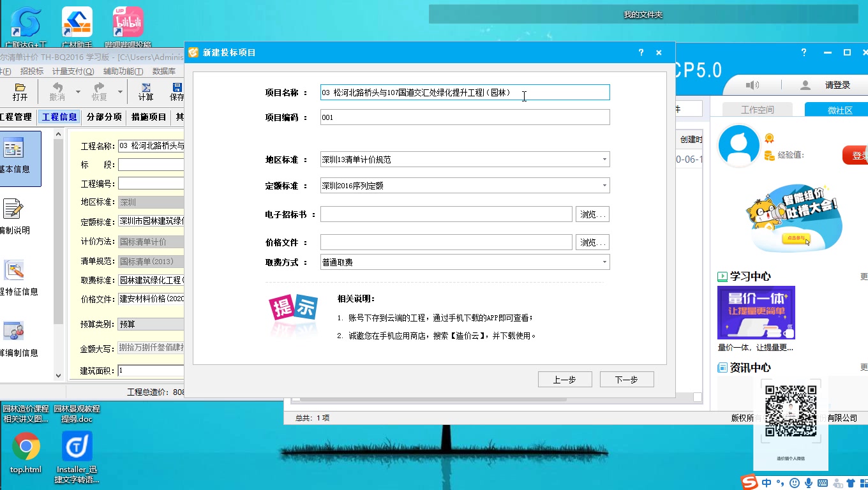Click into the 项目名称 input field
This screenshot has height=490, width=868.
coord(465,93)
